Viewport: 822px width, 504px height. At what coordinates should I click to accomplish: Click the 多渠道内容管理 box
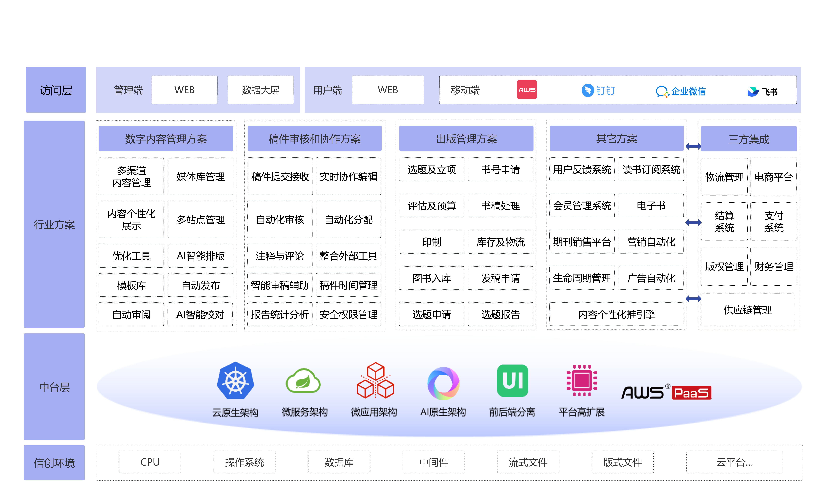coord(131,176)
